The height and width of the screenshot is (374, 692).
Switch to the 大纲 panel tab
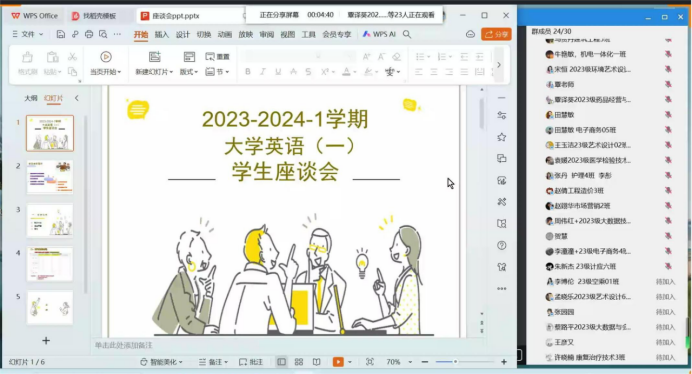pos(30,98)
